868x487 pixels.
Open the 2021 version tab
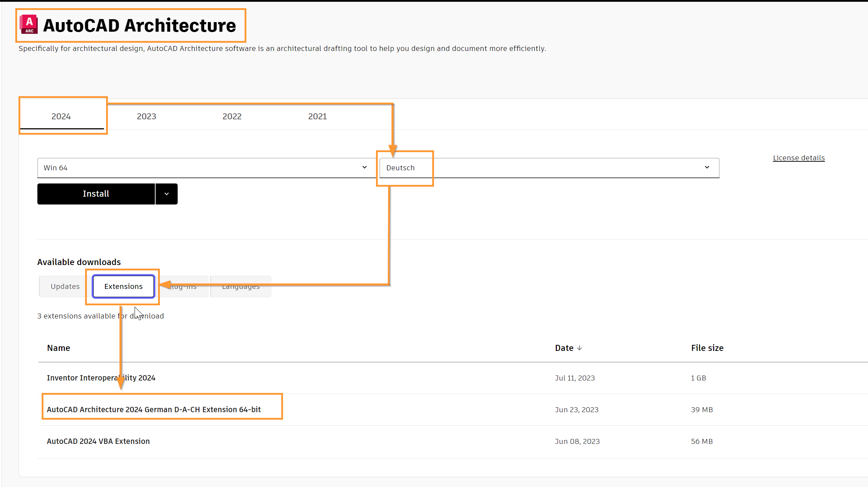pyautogui.click(x=317, y=116)
